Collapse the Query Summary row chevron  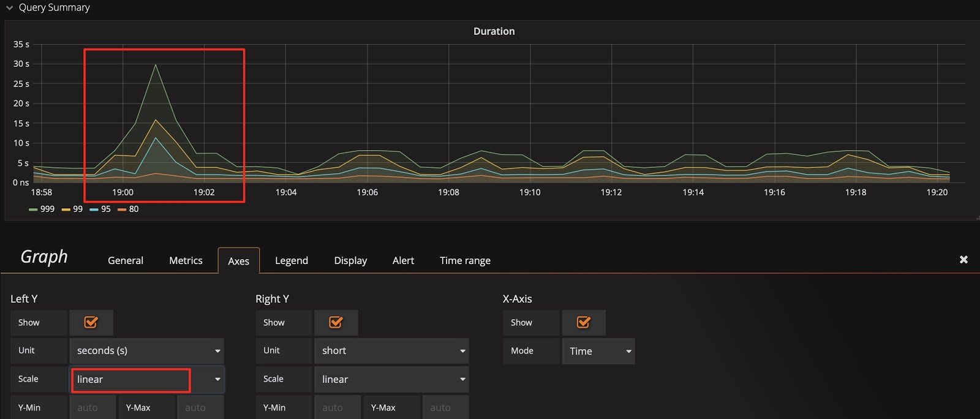(x=9, y=8)
